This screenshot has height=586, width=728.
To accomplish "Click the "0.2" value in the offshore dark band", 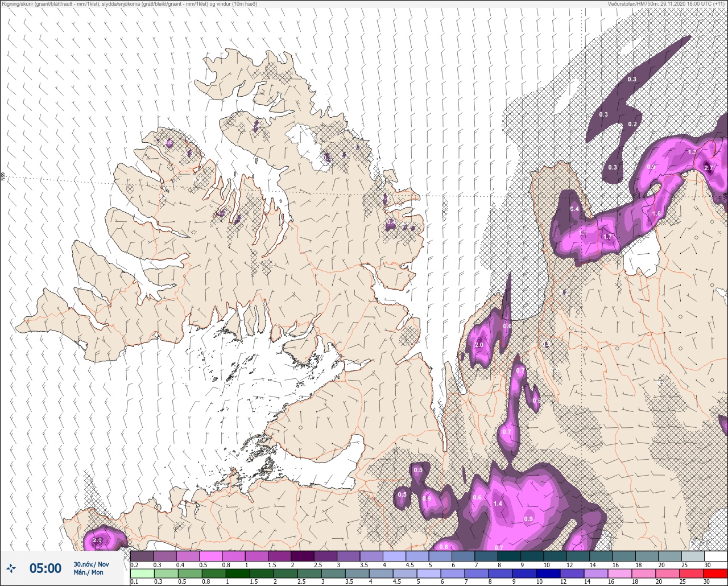I will pos(632,124).
